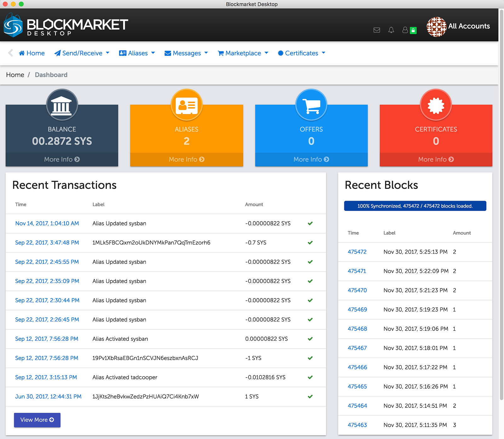Open block 475469 link
The height and width of the screenshot is (439, 504).
click(358, 309)
